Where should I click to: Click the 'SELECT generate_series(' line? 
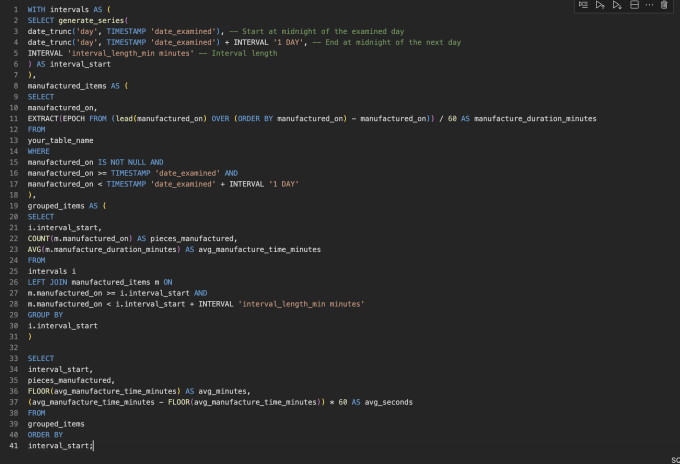[78, 20]
